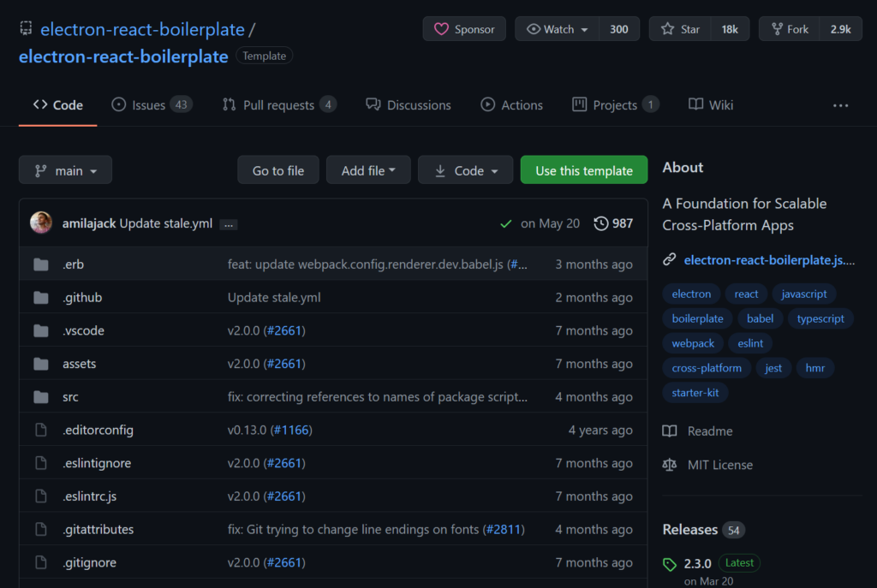
Task: Click the starter-kit topic tag
Action: coord(695,392)
